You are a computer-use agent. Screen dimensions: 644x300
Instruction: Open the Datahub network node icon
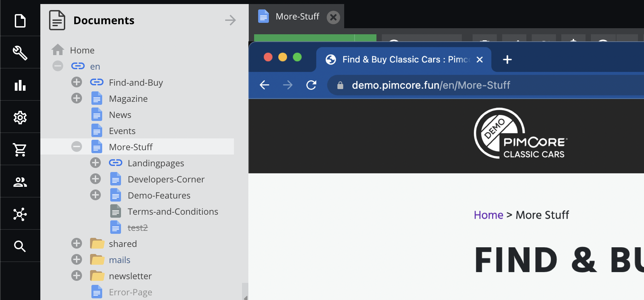[x=20, y=214]
